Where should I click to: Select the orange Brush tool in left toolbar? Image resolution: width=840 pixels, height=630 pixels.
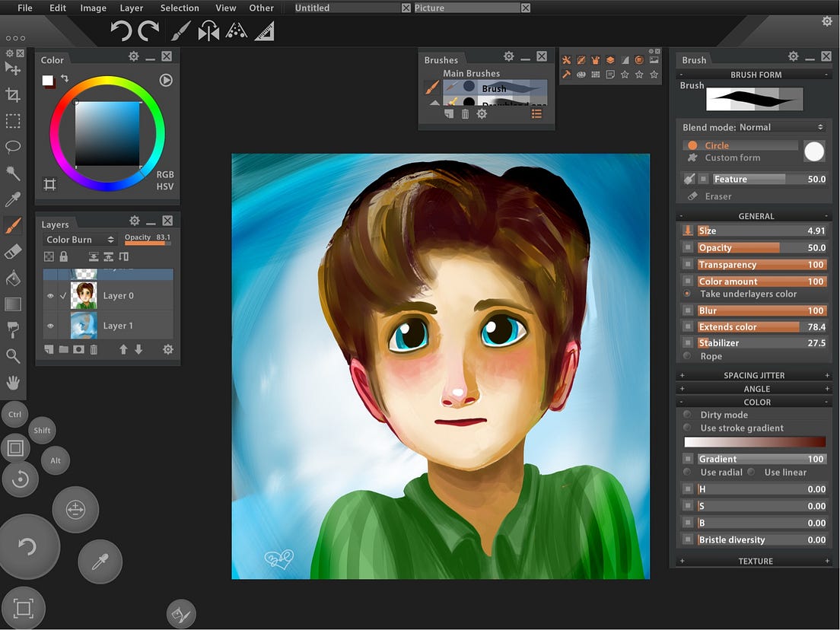point(13,225)
